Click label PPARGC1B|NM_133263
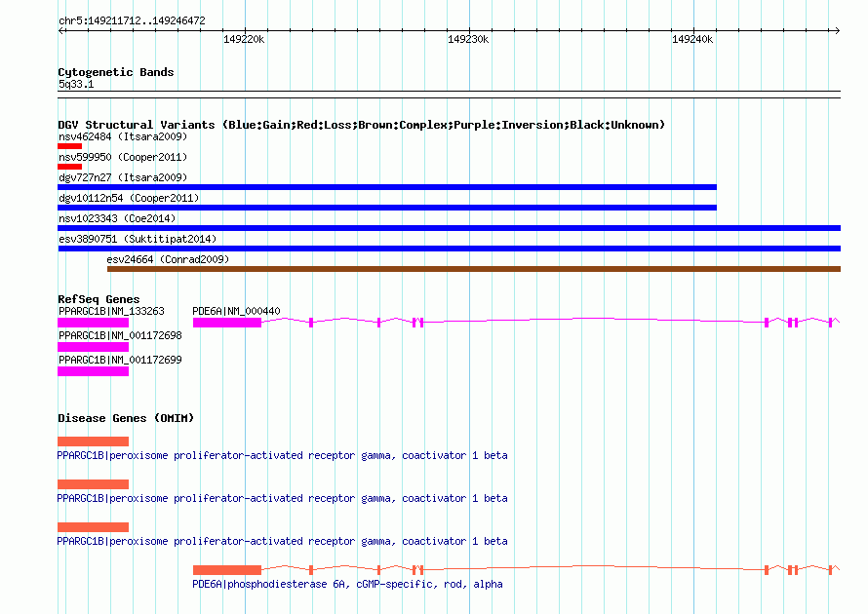 (x=111, y=311)
